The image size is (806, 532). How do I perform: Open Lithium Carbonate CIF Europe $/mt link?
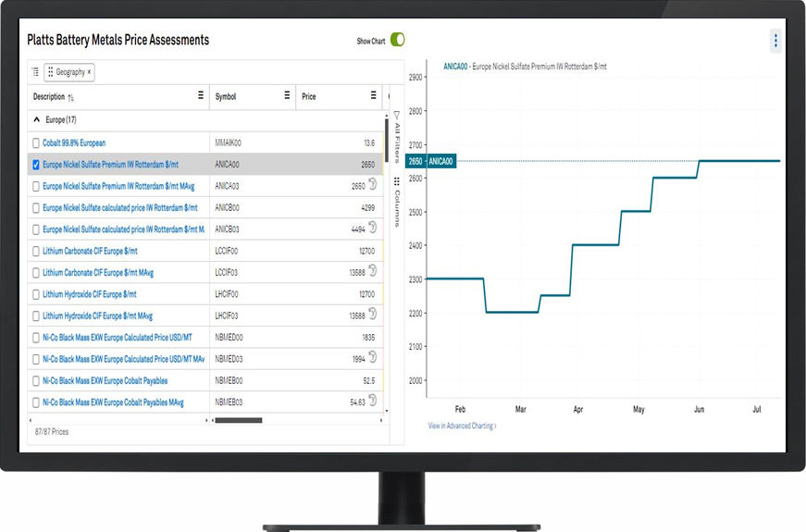(x=90, y=251)
